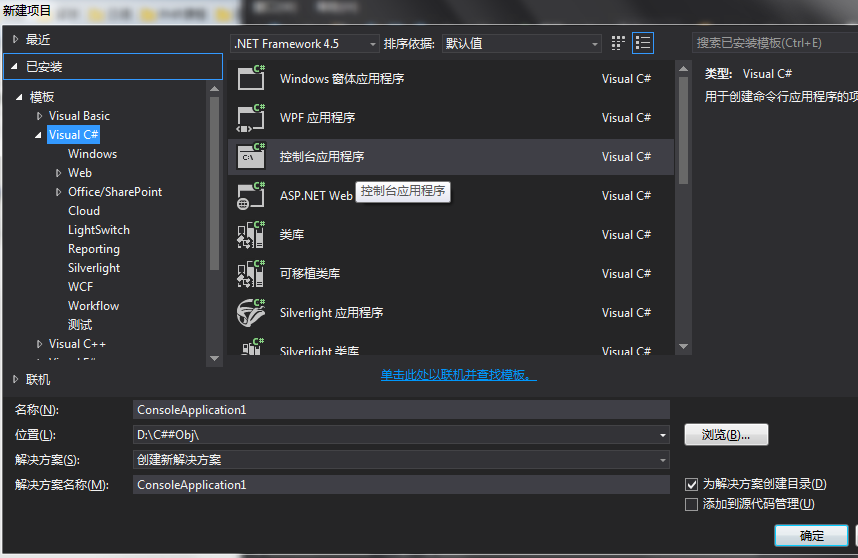Select the Windows 窗体应用程序 template name

click(342, 79)
